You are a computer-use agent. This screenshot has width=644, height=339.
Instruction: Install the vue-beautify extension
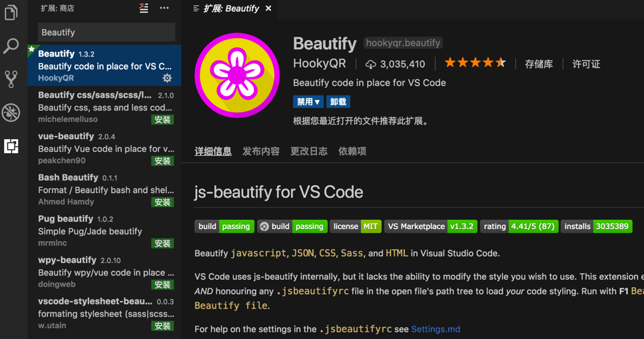[x=162, y=161]
